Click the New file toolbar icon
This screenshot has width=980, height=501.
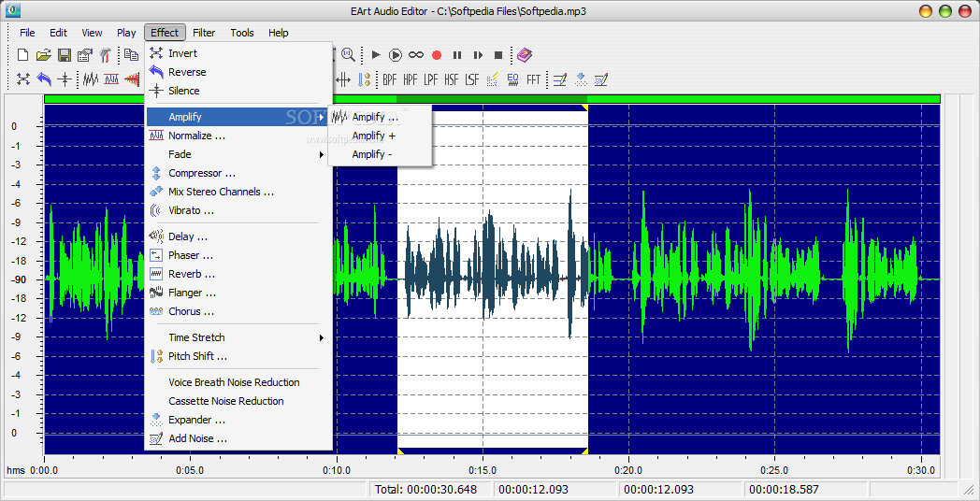(x=23, y=55)
